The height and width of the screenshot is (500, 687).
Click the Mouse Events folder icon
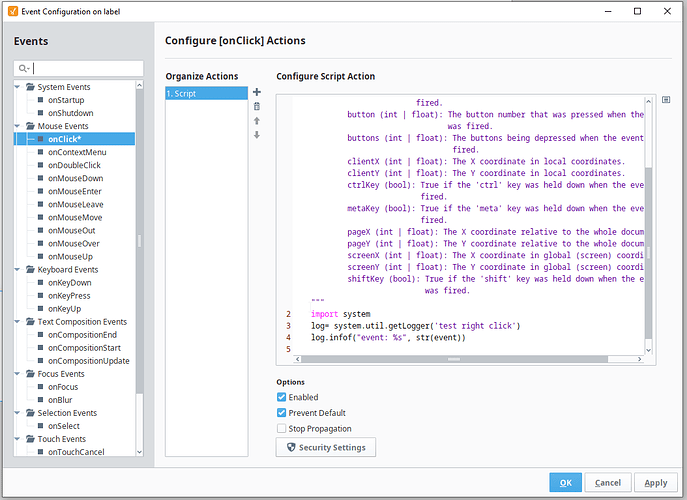[30, 126]
